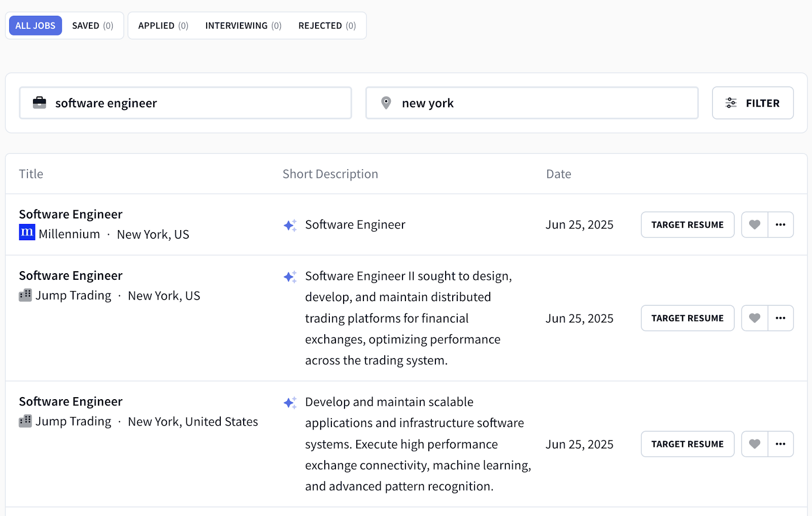Open the INTERVIEWING (0) tab

[244, 25]
